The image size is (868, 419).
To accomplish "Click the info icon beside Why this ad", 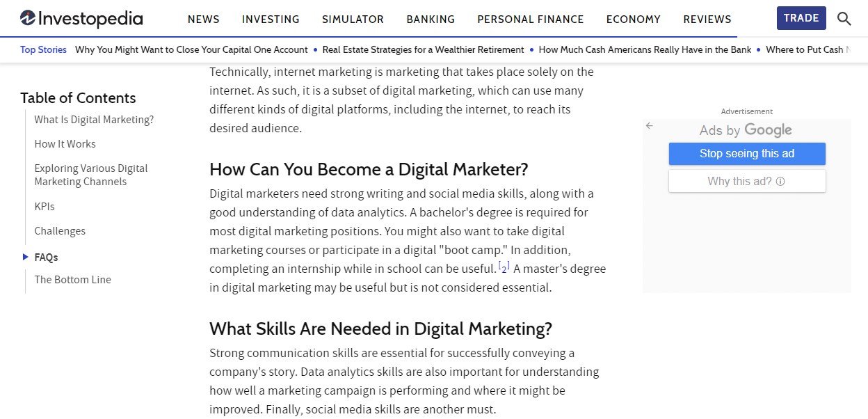I will point(780,182).
